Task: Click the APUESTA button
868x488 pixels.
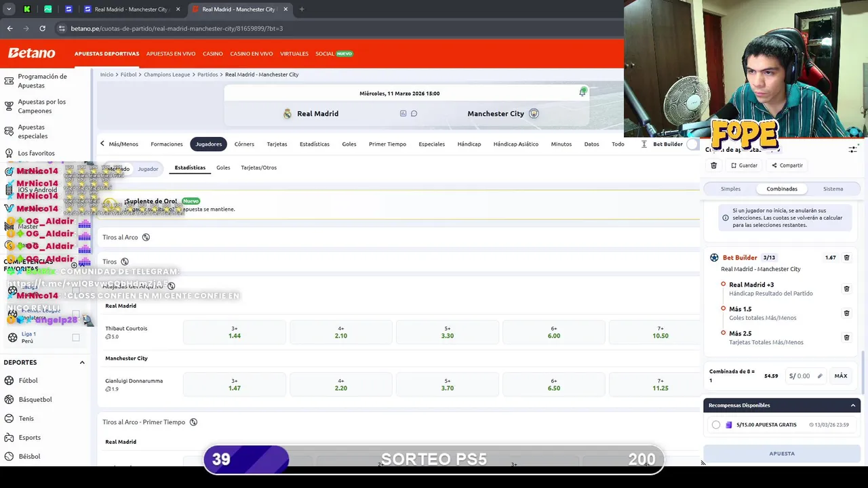Action: tap(782, 453)
